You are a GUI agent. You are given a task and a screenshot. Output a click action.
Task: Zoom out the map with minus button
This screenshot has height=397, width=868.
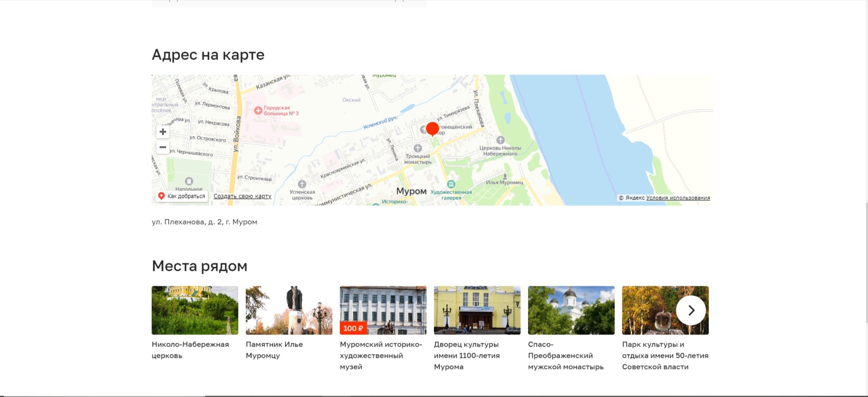point(163,147)
